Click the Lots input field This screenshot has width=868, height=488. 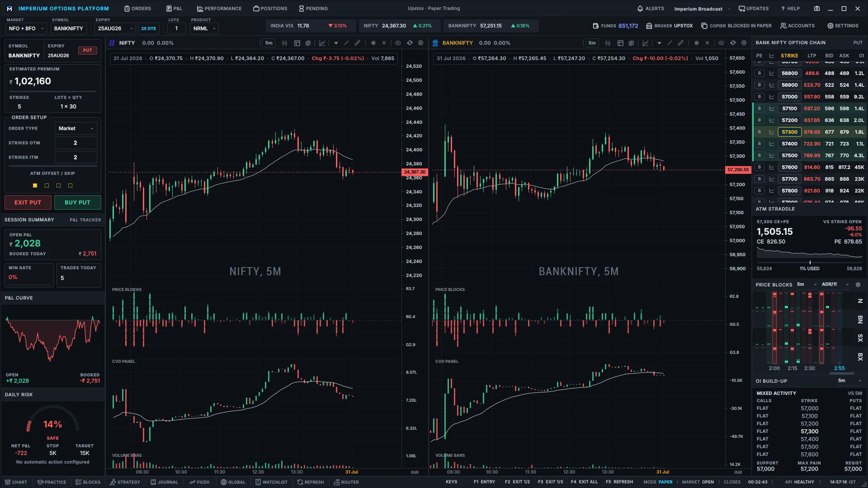point(176,28)
